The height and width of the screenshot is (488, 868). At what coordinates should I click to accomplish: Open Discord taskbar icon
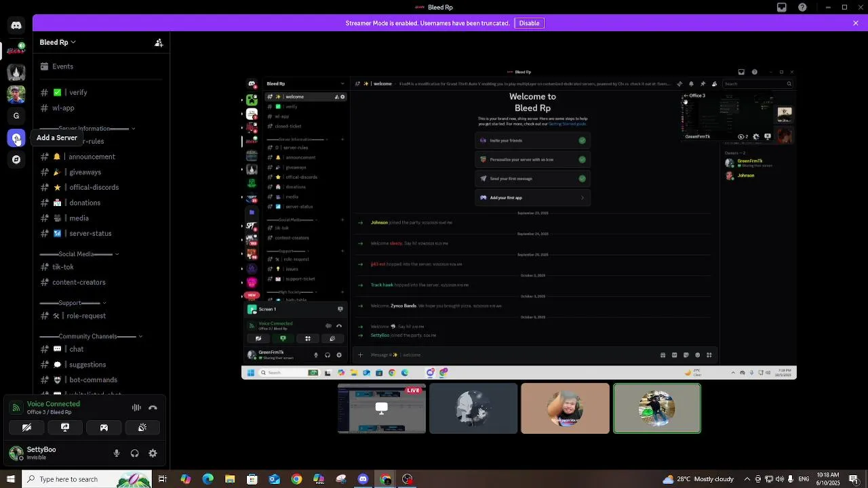[363, 479]
